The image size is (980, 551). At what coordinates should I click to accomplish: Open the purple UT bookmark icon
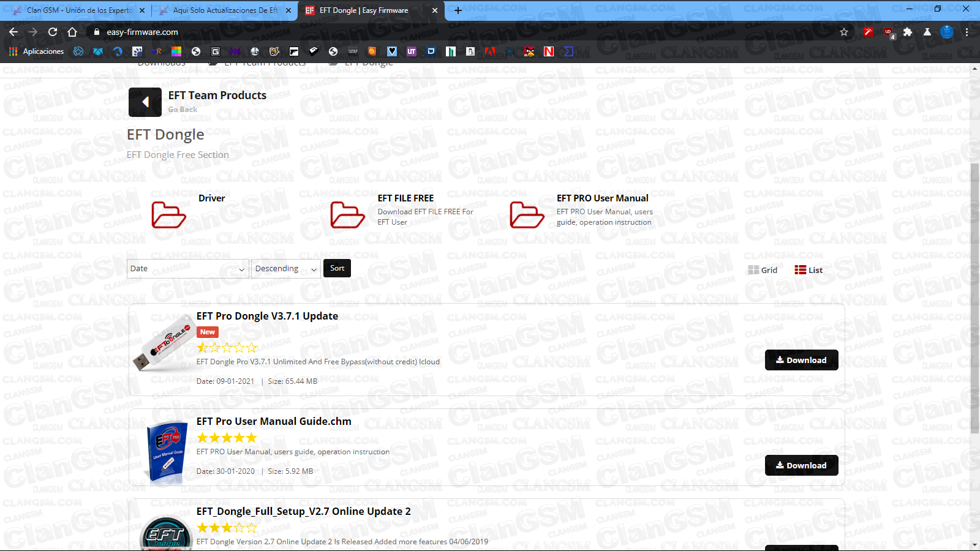412,51
